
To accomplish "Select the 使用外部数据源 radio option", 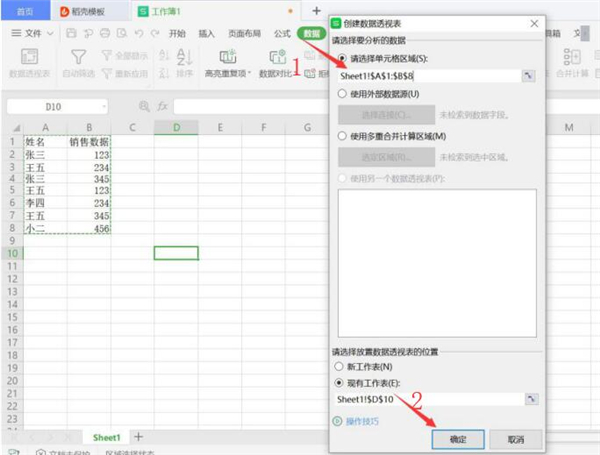I will click(343, 94).
